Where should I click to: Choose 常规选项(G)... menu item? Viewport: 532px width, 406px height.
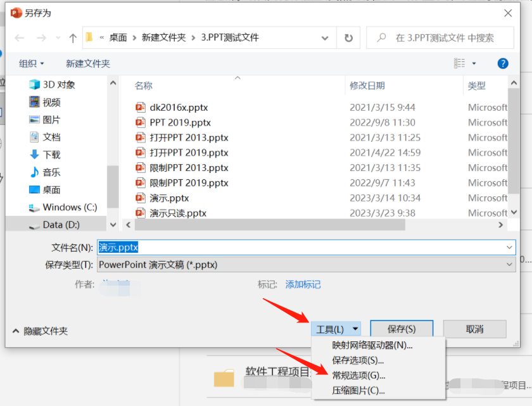point(358,376)
